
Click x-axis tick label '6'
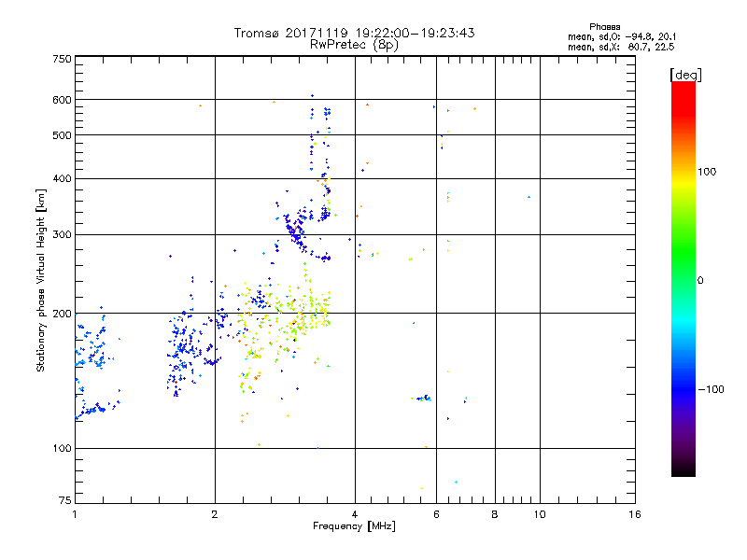click(x=436, y=514)
